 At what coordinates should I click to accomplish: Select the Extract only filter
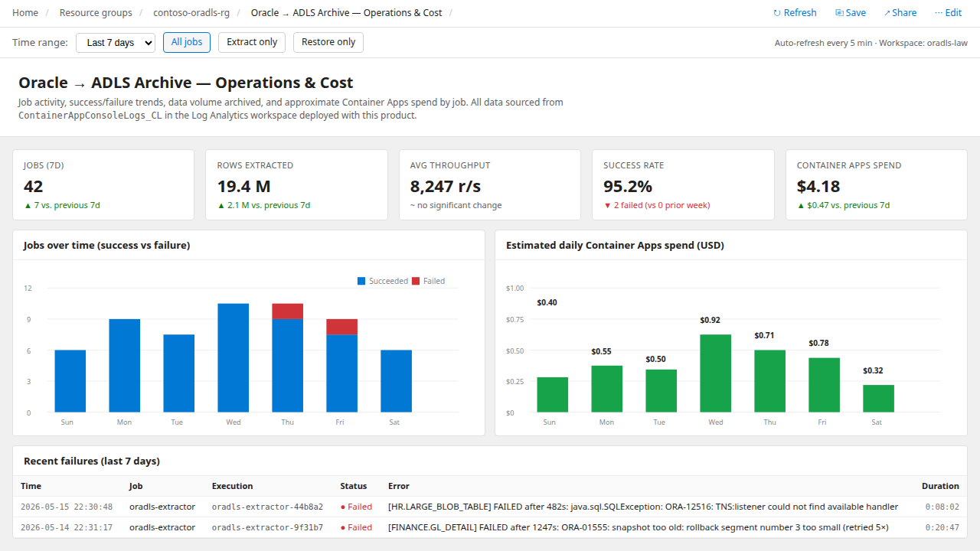[x=252, y=42]
